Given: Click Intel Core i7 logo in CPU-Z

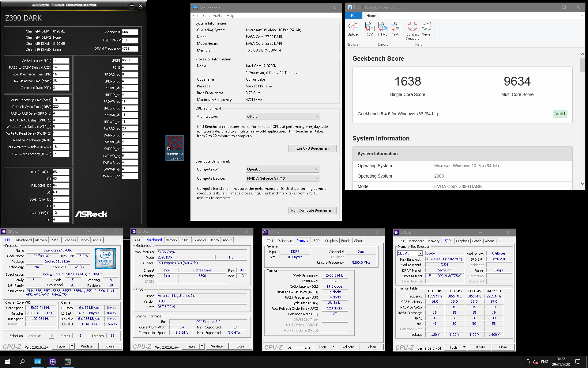Looking at the screenshot, I should pyautogui.click(x=105, y=258).
